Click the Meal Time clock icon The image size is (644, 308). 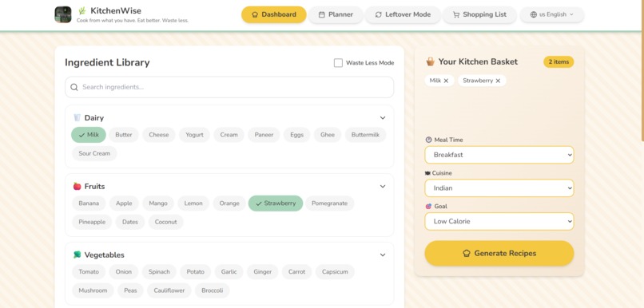coord(429,140)
